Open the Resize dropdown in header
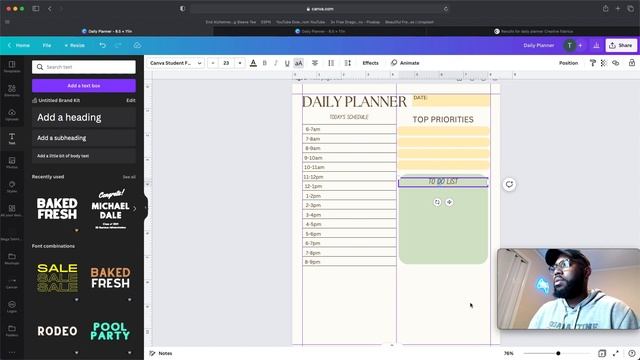 tap(75, 45)
